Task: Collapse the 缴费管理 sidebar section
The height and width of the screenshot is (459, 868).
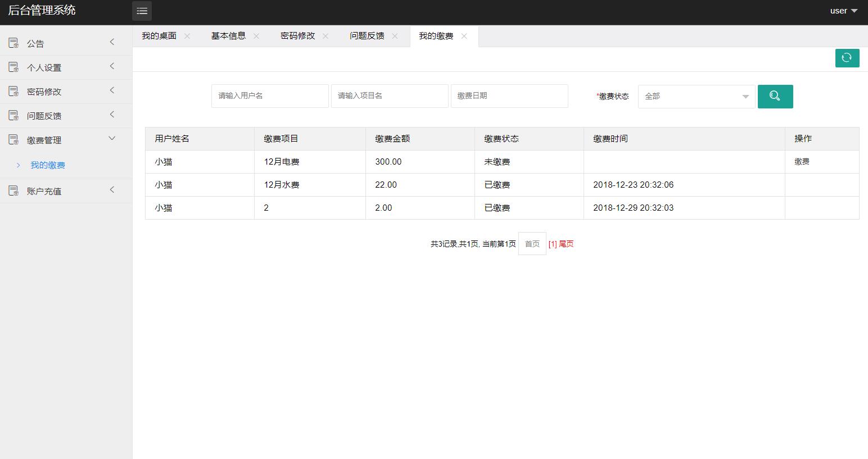Action: click(111, 138)
